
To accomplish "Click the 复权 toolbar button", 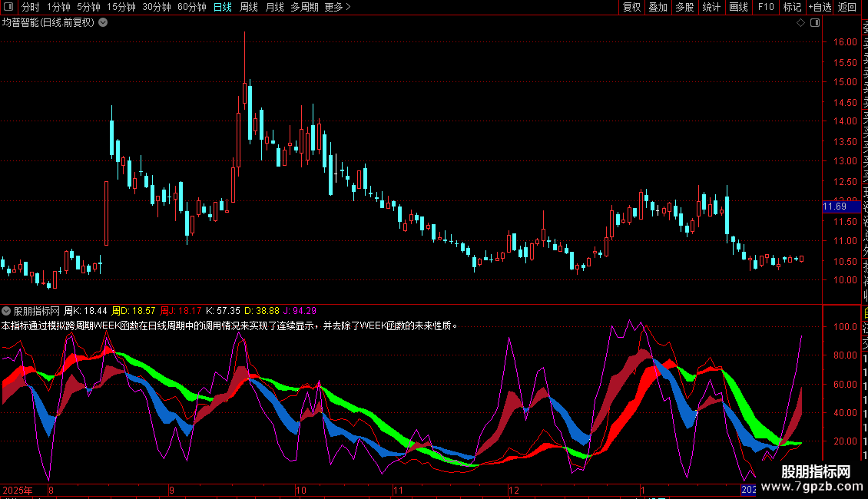I will (x=631, y=7).
